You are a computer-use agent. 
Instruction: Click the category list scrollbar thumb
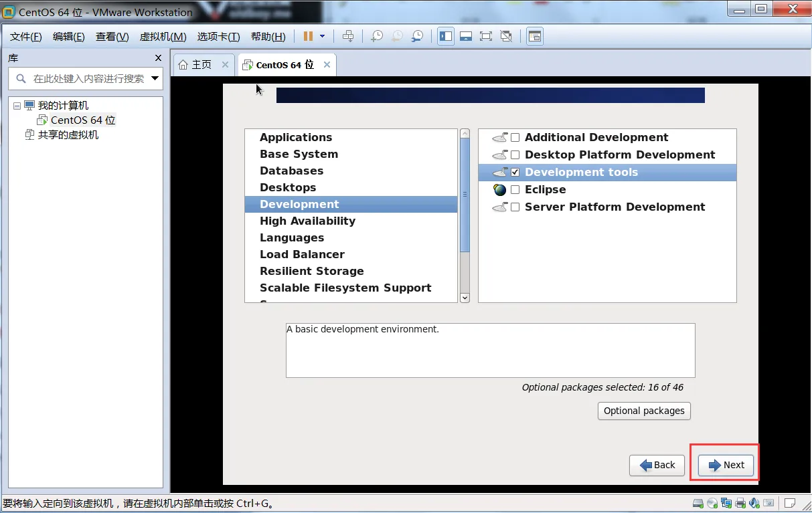465,195
